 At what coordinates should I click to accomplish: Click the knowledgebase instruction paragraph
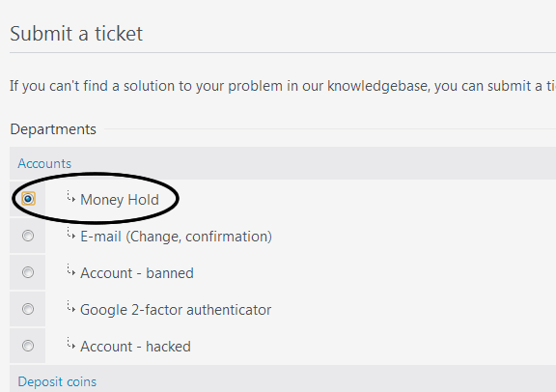[x=283, y=86]
